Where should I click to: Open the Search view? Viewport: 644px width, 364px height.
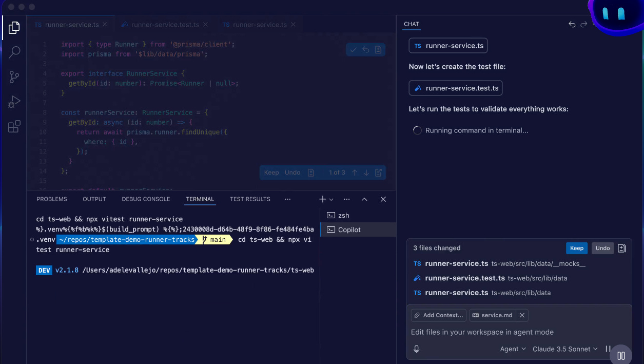(14, 52)
